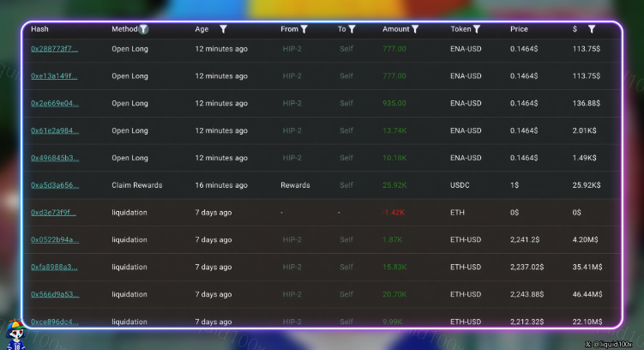This screenshot has width=644, height=350.
Task: Click the 15.83K amount value
Action: click(x=394, y=268)
